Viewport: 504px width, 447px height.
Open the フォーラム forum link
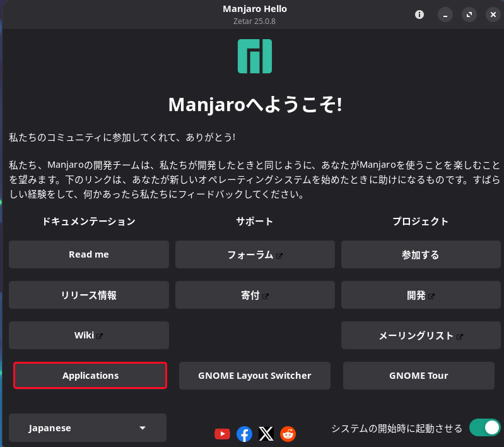[x=255, y=254]
